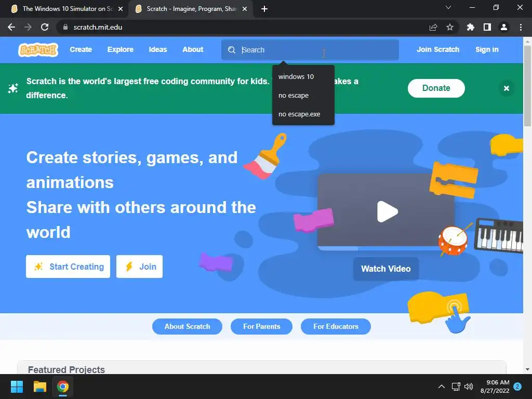Play the intro video
This screenshot has height=399, width=532.
[387, 212]
